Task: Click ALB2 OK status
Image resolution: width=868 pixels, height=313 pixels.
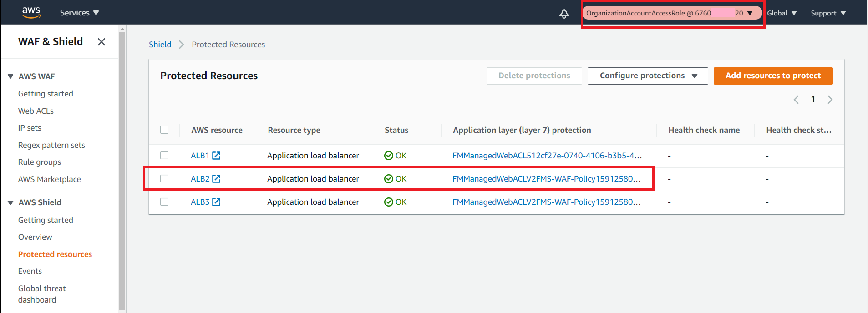Action: point(396,179)
